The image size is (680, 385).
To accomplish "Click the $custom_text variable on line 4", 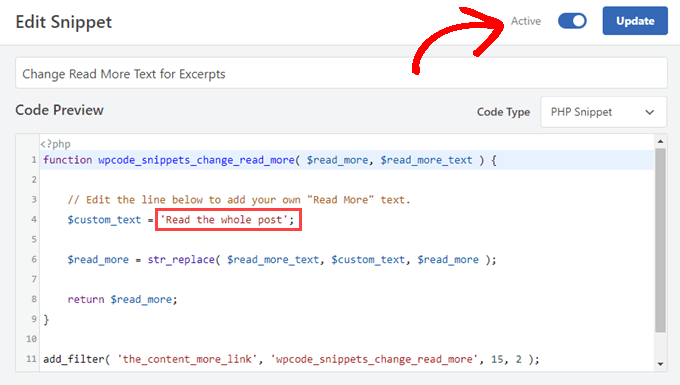I will [104, 220].
